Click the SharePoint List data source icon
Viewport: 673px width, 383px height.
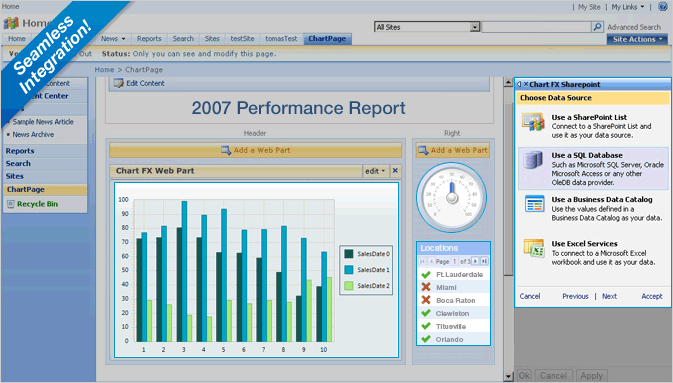pos(534,122)
